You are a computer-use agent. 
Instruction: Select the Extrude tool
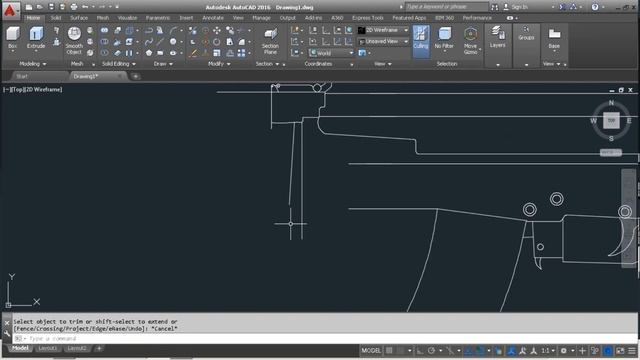(36, 38)
